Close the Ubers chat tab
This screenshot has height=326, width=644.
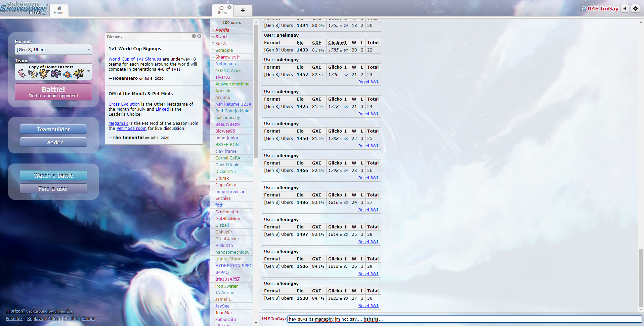click(229, 7)
